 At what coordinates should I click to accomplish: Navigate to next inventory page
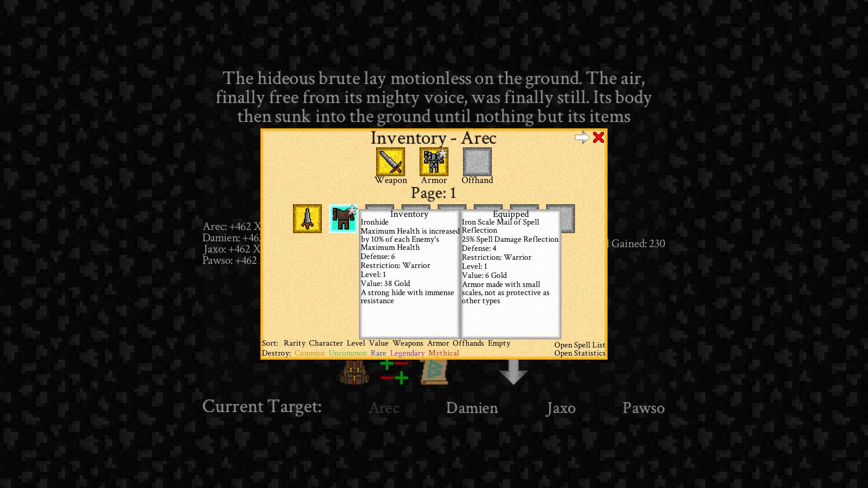click(x=581, y=138)
